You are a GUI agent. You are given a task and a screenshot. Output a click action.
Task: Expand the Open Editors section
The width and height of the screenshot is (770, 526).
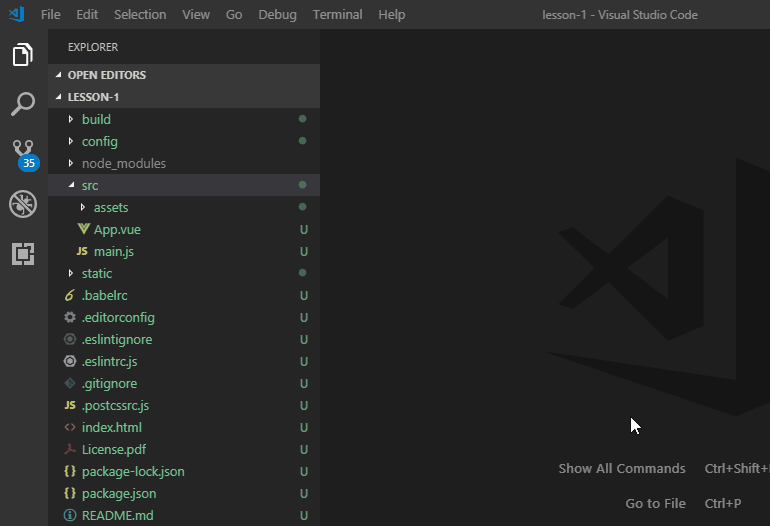tap(106, 76)
